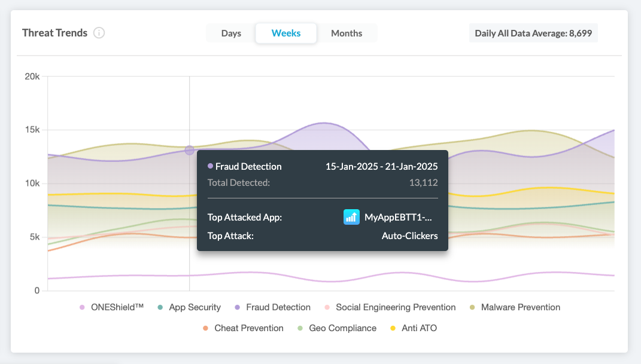Select the Weeks tab
The image size is (641, 364).
286,33
